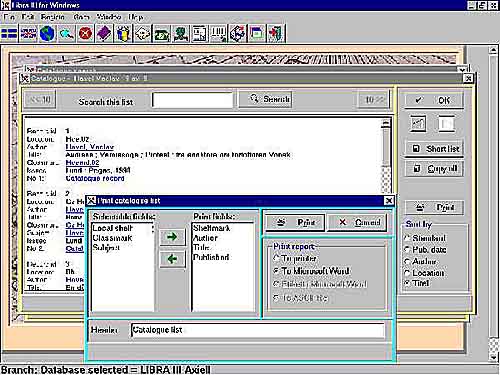This screenshot has height=375, width=500.
Task: Click the chart icon button below OK
Action: (x=418, y=124)
